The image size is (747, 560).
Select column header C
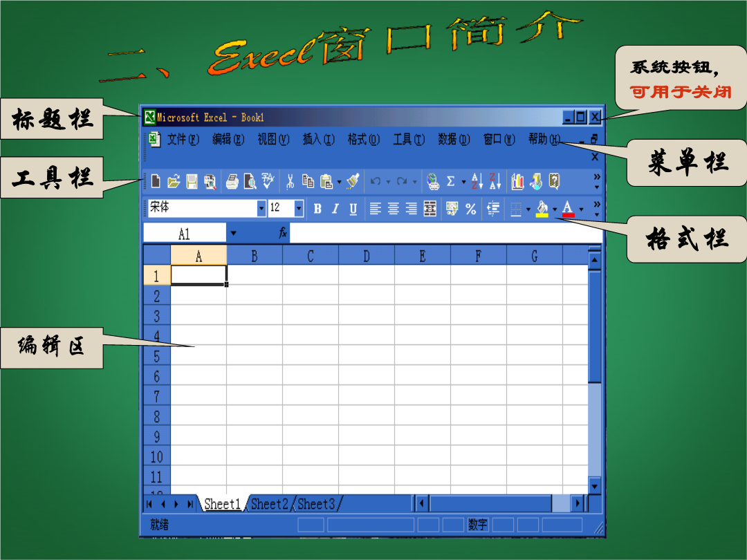[310, 256]
